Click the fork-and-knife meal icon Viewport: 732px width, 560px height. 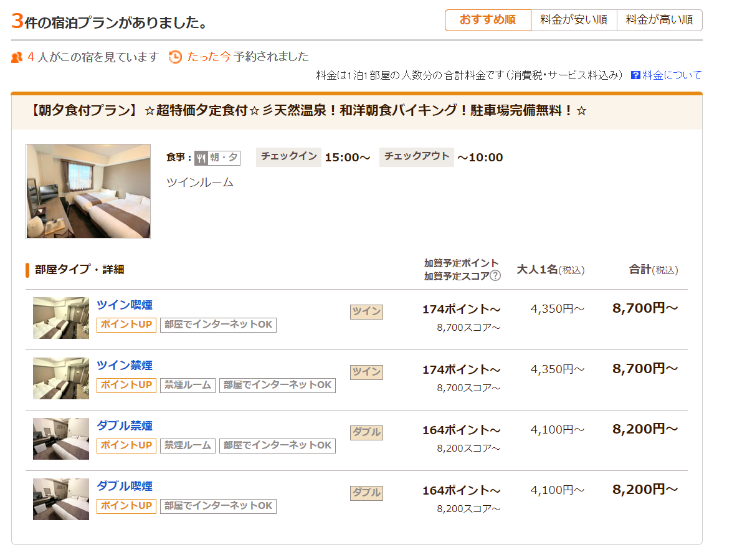click(x=201, y=158)
